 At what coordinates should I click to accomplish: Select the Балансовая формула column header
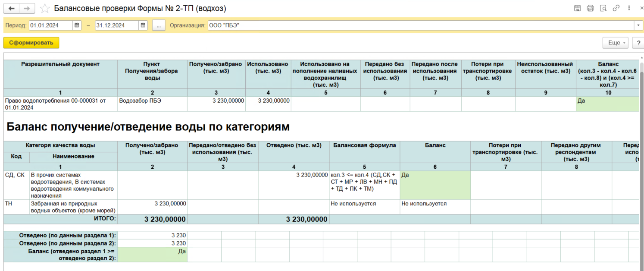(364, 152)
